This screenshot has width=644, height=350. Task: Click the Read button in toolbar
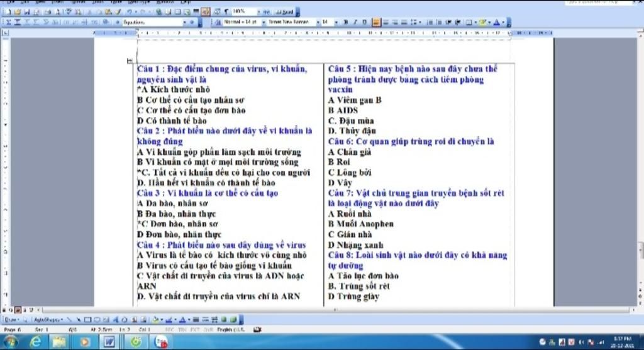(284, 12)
